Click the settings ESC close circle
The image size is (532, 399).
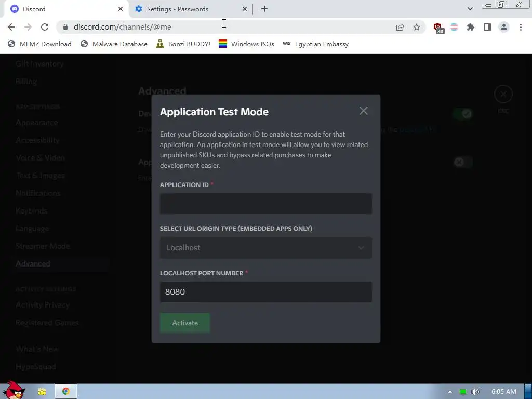503,94
